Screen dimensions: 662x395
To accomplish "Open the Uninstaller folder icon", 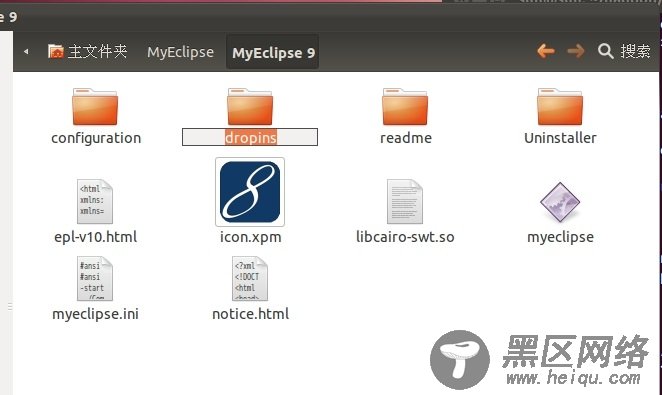I will coord(560,107).
